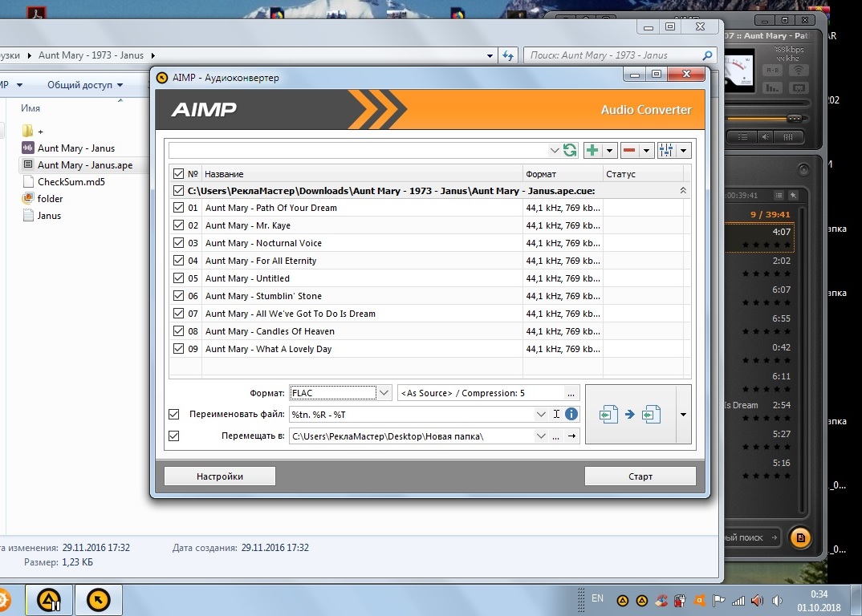Expand the rename pattern dropdown list
Screen dimensions: 862x616
[541, 414]
